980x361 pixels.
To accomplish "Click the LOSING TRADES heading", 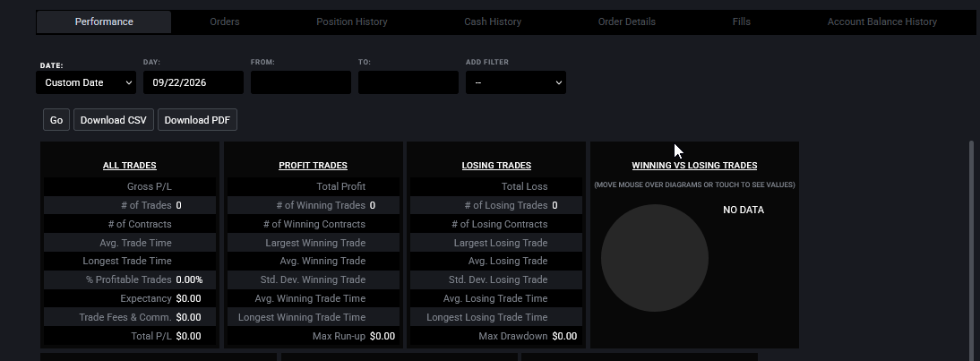I will [496, 166].
